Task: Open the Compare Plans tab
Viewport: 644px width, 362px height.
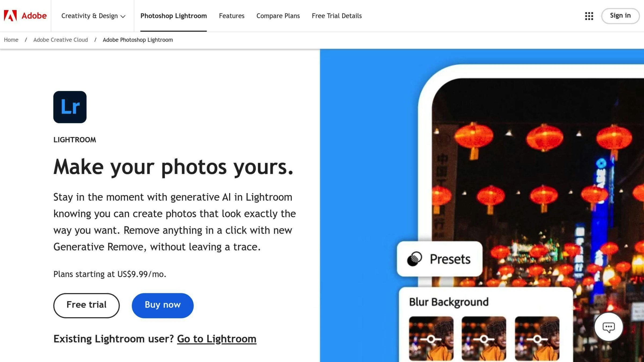Action: click(278, 16)
